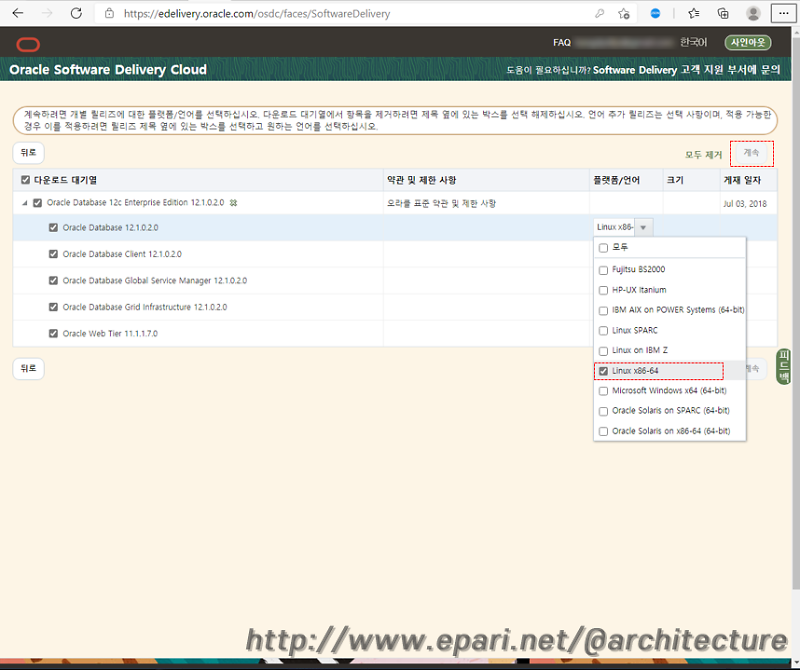Uncheck Oracle Database Grid Infrastructure checkbox

point(53,307)
